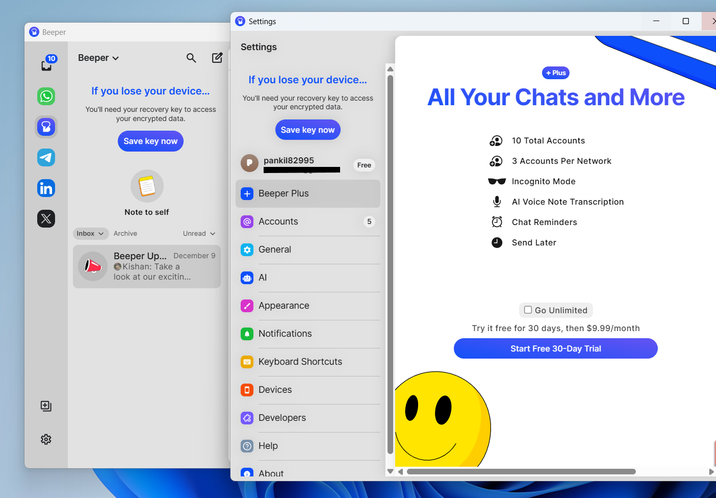Click the search magnifier icon in Beeper
Screen dimensions: 716x498
pyautogui.click(x=192, y=59)
